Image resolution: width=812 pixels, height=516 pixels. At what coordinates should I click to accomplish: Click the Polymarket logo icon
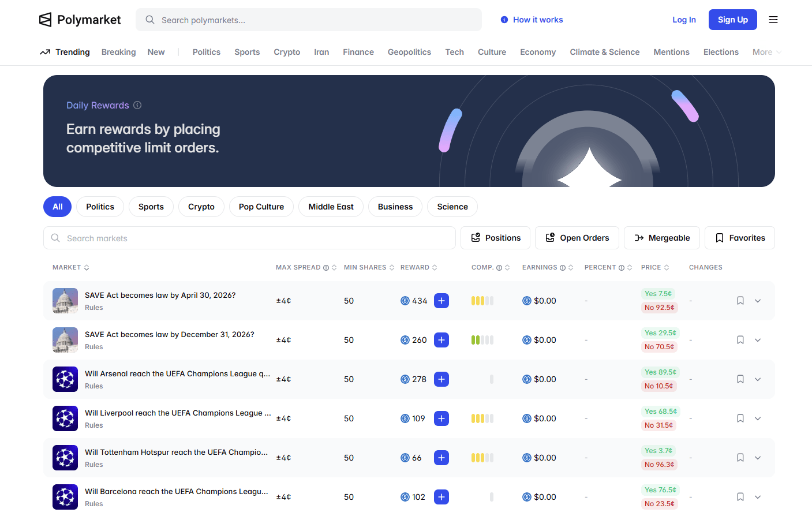[x=46, y=20]
